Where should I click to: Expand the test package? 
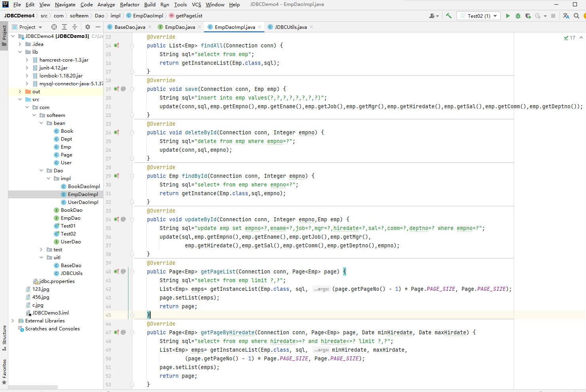[x=41, y=249]
